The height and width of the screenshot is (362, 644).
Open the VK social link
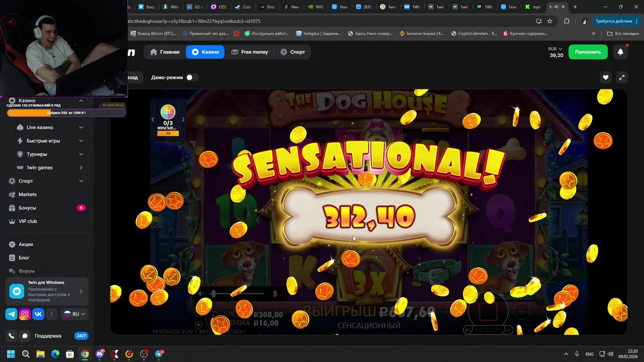tap(38, 314)
